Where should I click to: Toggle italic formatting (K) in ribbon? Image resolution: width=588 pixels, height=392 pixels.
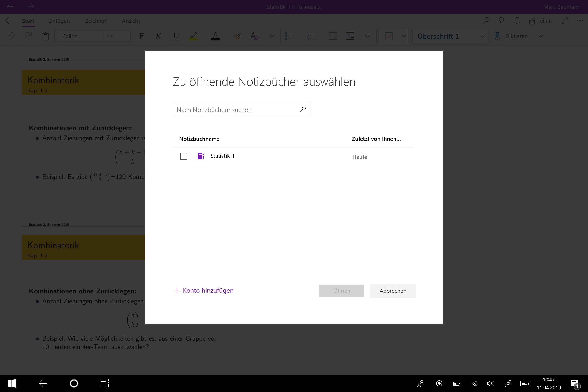[158, 36]
